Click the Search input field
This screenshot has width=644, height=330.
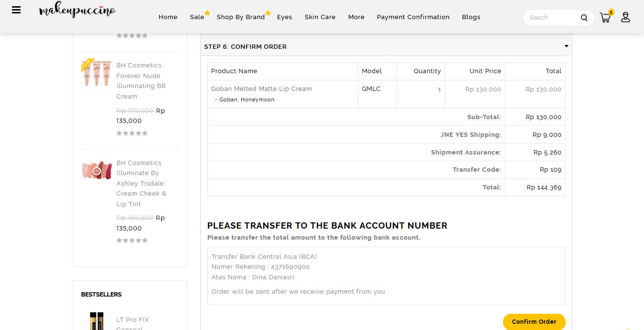pos(553,18)
